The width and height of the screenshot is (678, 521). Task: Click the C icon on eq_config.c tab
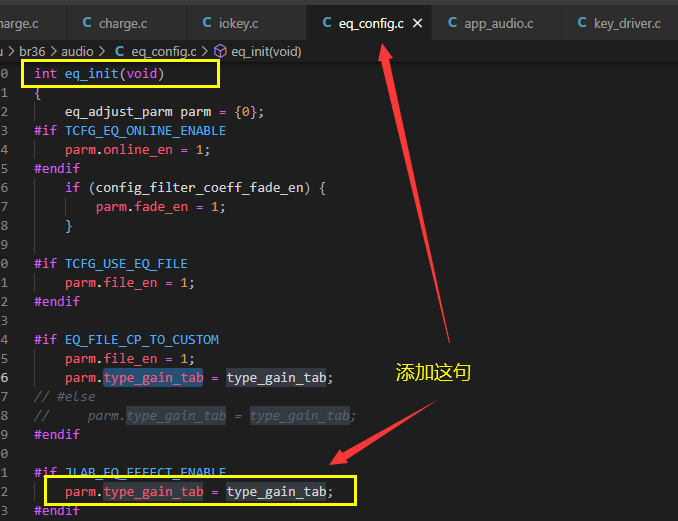tap(327, 22)
